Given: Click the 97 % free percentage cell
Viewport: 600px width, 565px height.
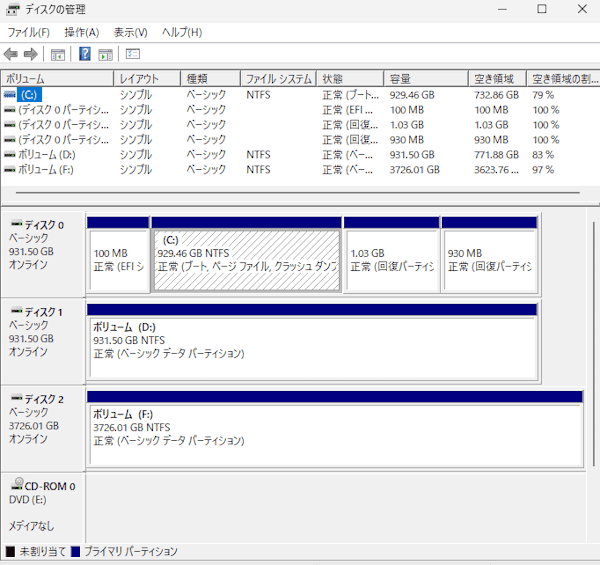Looking at the screenshot, I should 543,169.
